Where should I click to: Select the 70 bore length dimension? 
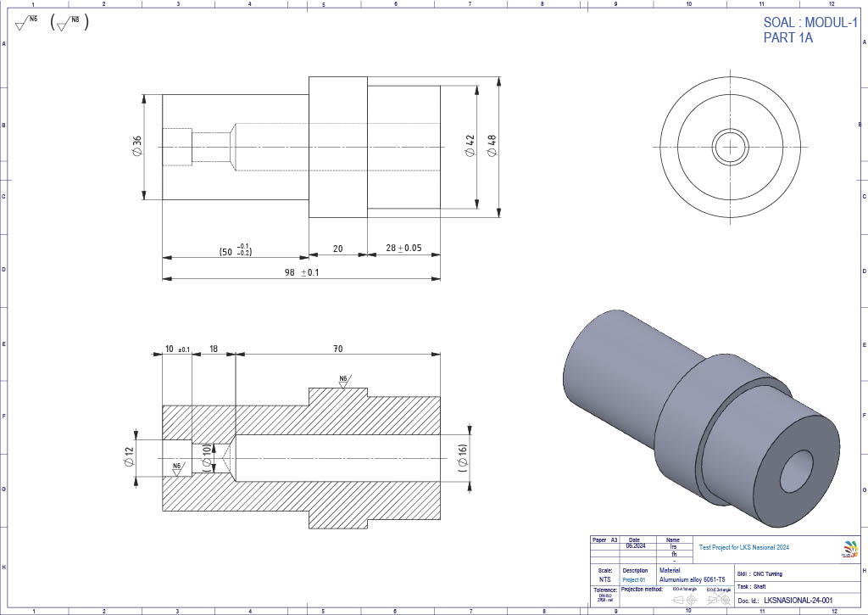(x=337, y=349)
